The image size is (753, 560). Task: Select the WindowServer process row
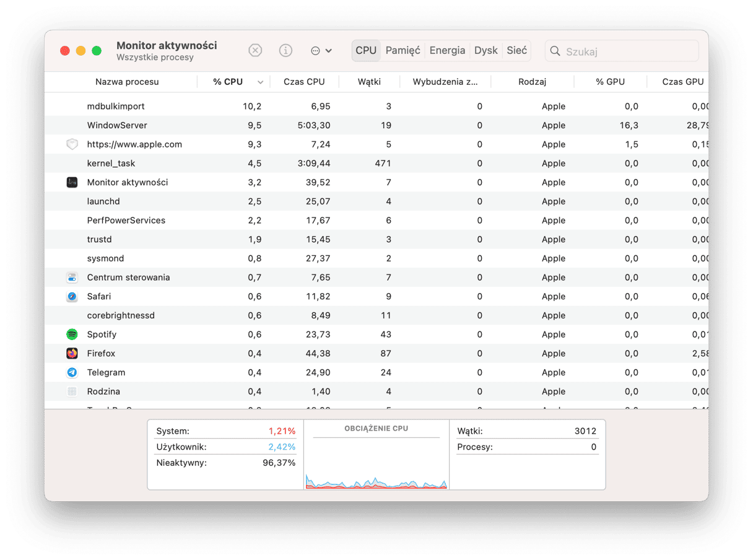376,125
